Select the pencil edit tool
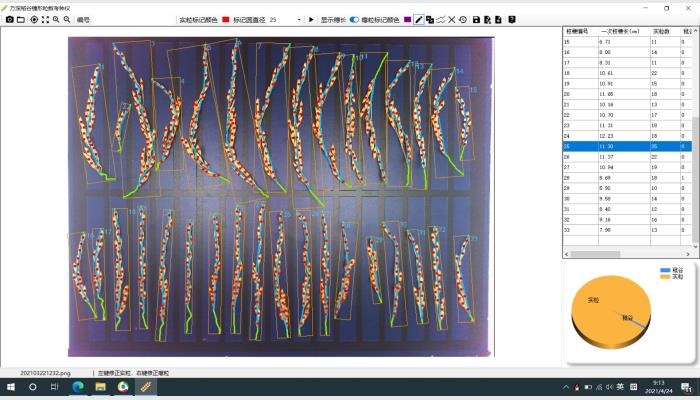The width and height of the screenshot is (700, 400). click(x=418, y=19)
